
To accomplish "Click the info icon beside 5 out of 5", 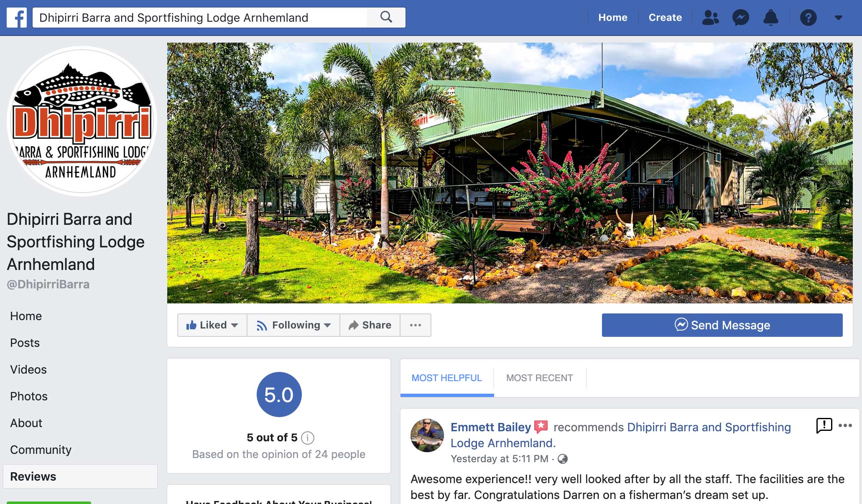I will tap(308, 438).
